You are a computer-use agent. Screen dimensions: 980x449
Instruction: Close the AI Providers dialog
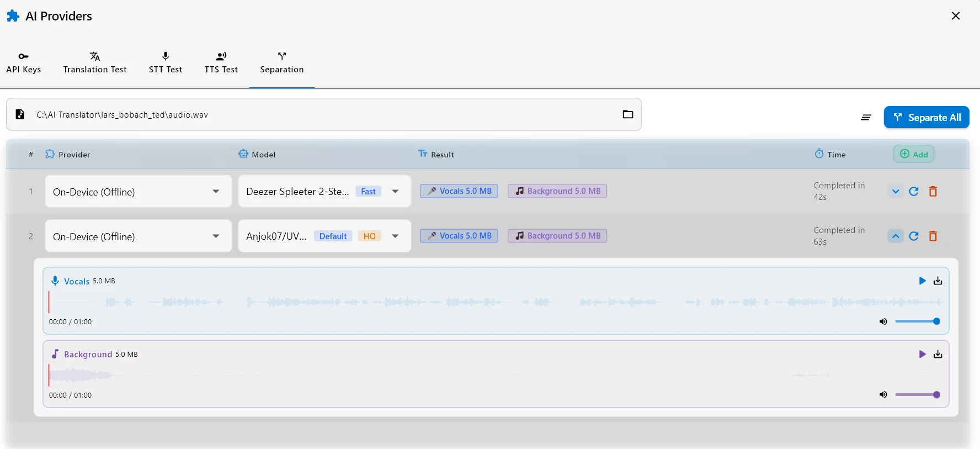pos(956,16)
